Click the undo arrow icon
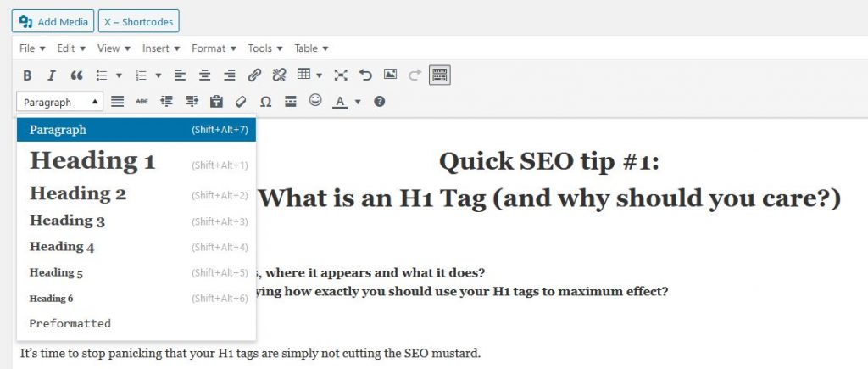The image size is (868, 369). pos(365,75)
